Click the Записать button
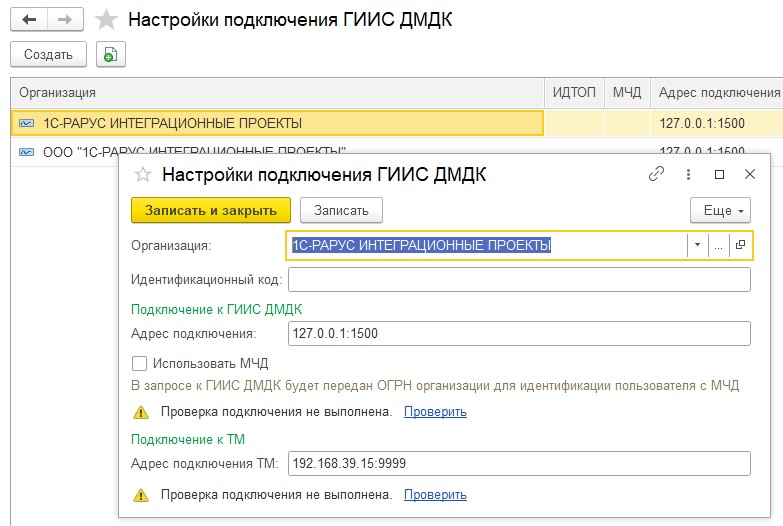Viewport: 783px width, 526px height. [341, 210]
